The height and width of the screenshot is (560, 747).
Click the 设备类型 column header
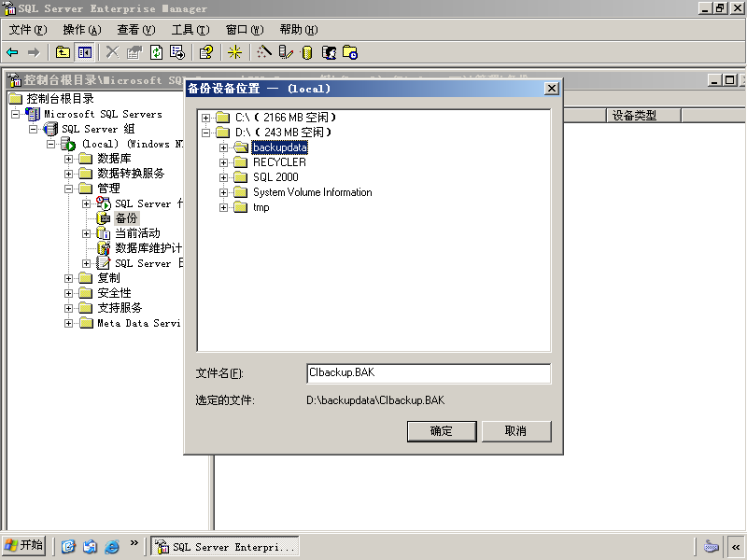(643, 115)
